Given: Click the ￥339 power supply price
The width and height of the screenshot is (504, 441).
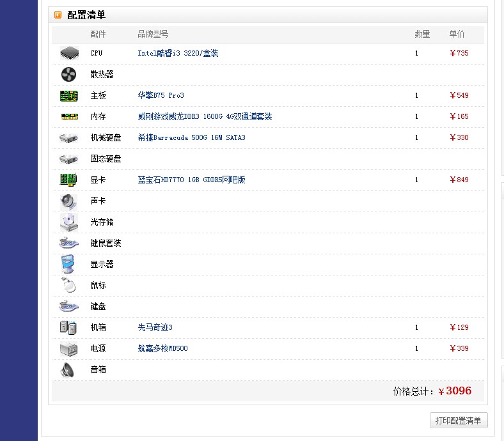Looking at the screenshot, I should (x=459, y=348).
